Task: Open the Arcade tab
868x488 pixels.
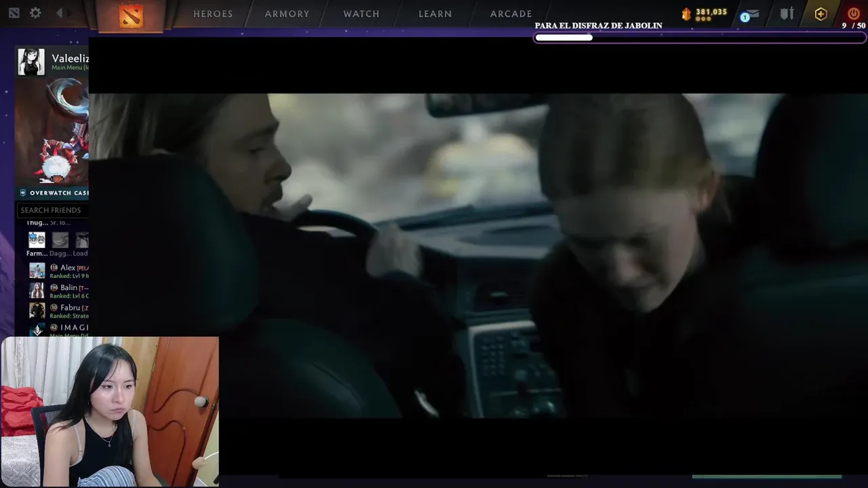Action: 511,14
